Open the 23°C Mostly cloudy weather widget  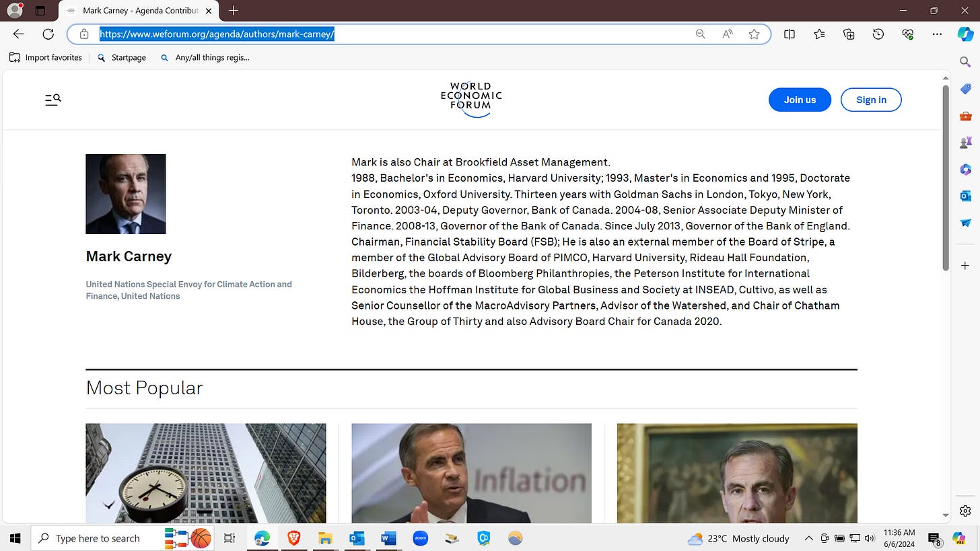[x=738, y=538]
